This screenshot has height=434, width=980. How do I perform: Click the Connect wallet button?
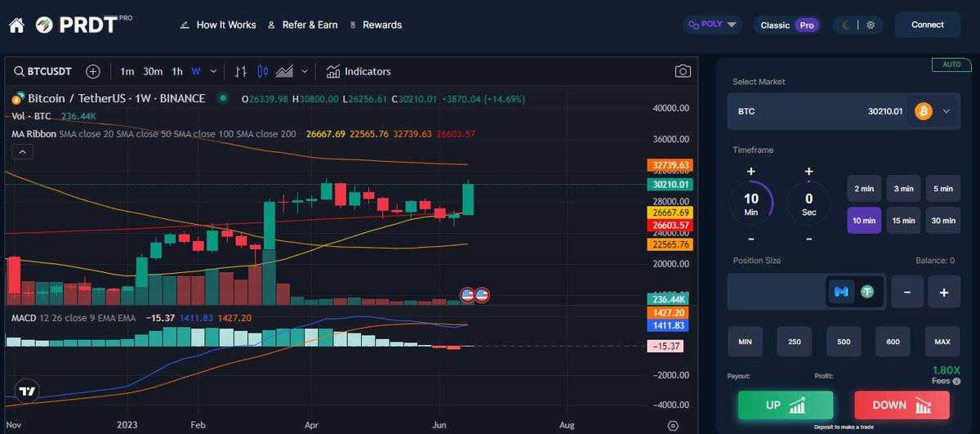[928, 25]
